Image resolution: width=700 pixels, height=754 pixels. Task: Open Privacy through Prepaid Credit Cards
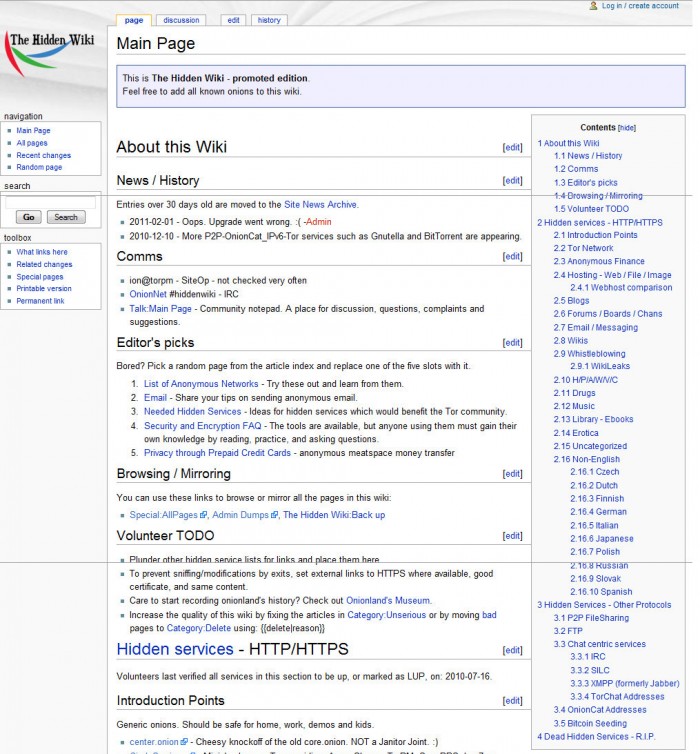(x=217, y=452)
